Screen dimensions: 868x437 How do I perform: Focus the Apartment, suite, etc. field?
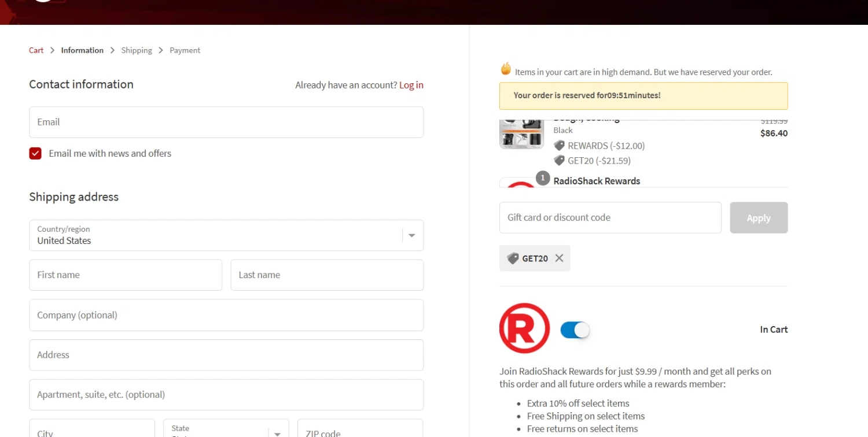click(226, 395)
